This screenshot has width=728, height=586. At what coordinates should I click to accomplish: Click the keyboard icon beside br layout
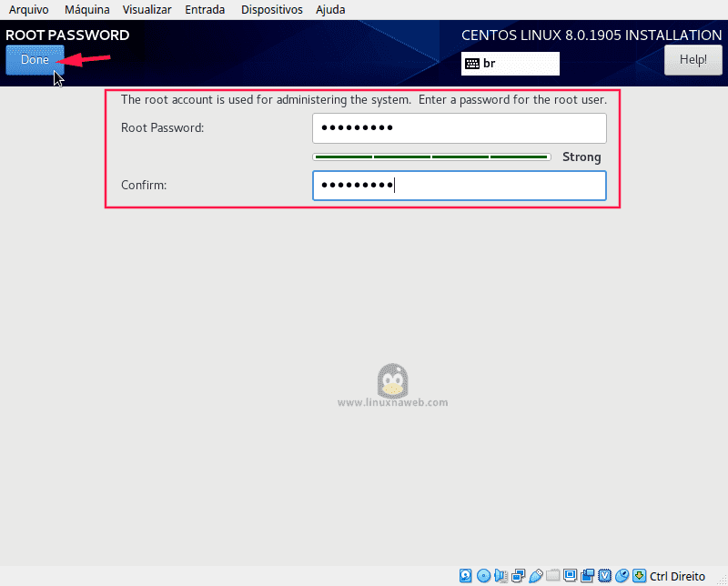[x=472, y=64]
